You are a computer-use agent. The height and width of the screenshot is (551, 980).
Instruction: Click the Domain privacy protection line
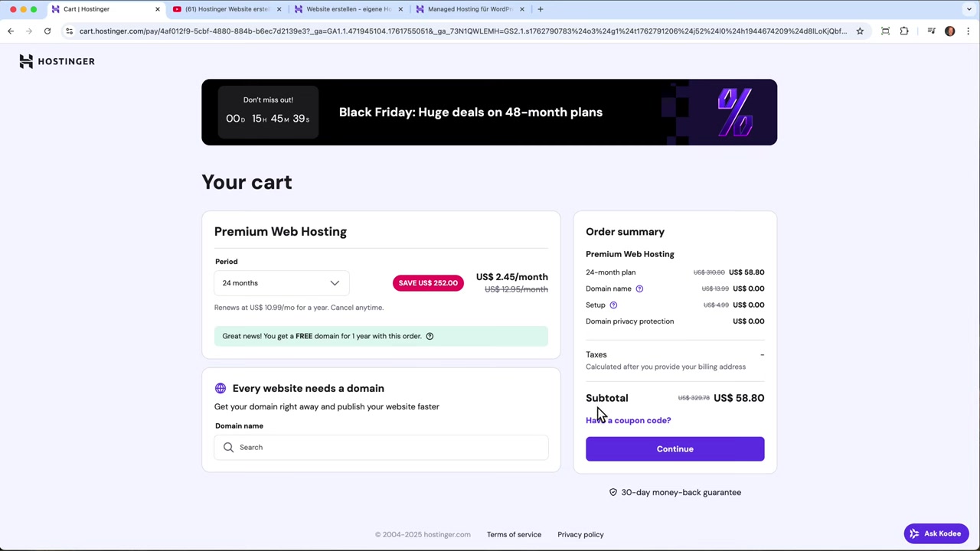tap(675, 321)
